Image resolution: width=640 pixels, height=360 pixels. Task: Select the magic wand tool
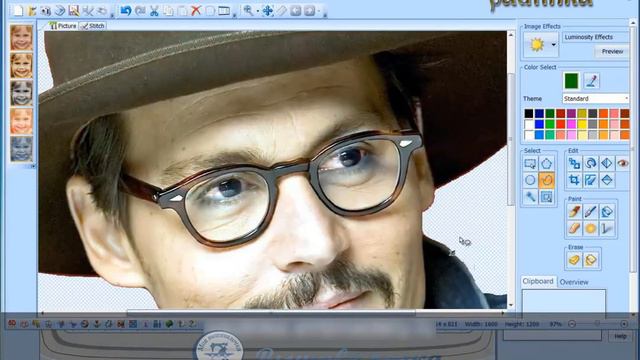click(x=530, y=197)
